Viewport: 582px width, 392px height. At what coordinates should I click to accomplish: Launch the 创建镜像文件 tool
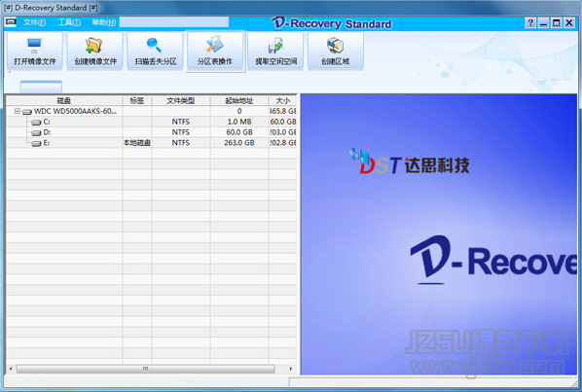(x=94, y=51)
